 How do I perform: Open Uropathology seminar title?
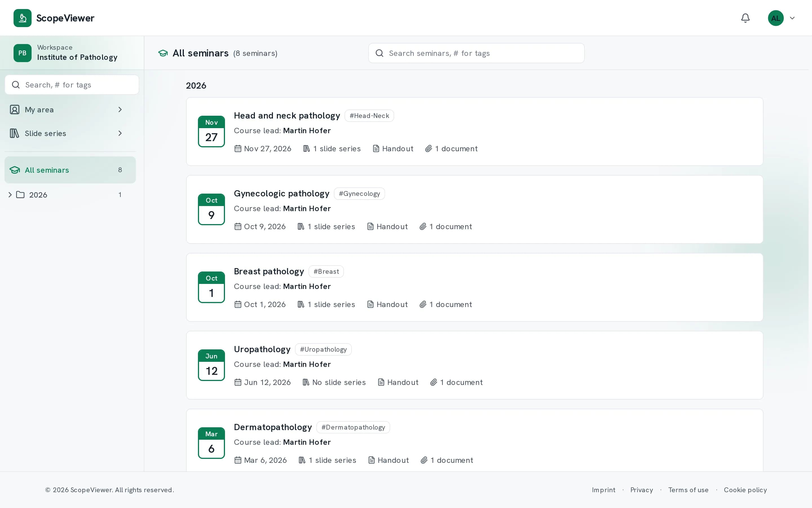[262, 349]
